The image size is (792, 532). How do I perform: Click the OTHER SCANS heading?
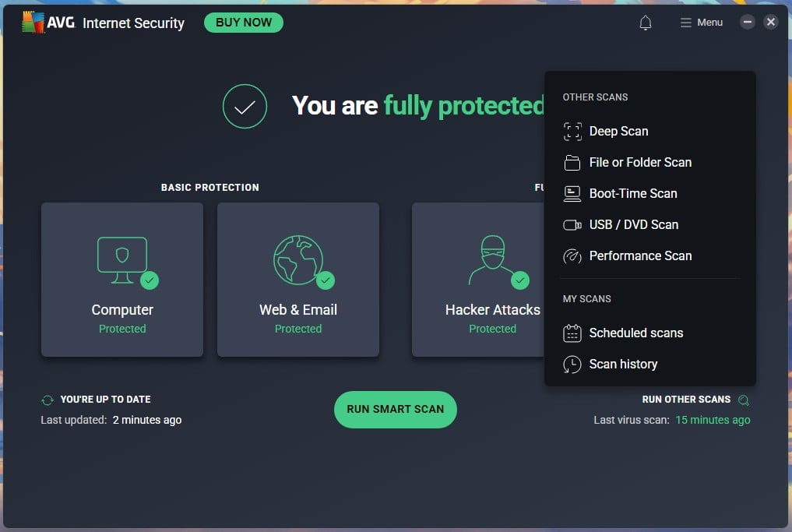pyautogui.click(x=595, y=97)
